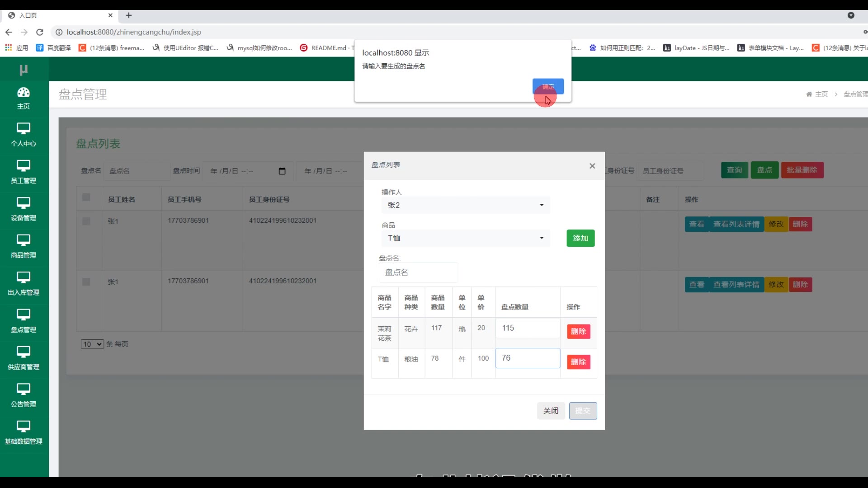Viewport: 868px width, 488px height.
Task: Open the 10 条每页 page size dropdown
Action: [92, 344]
